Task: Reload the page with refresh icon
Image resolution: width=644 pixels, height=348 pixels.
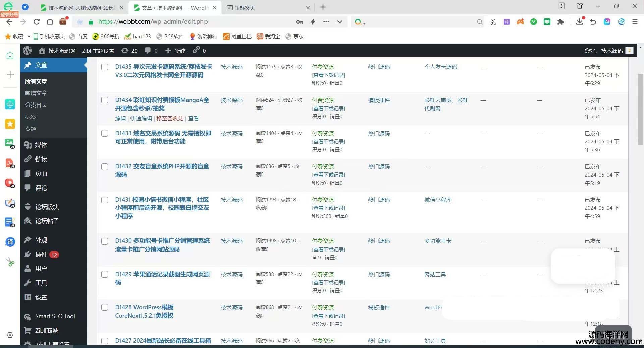Action: click(x=37, y=22)
